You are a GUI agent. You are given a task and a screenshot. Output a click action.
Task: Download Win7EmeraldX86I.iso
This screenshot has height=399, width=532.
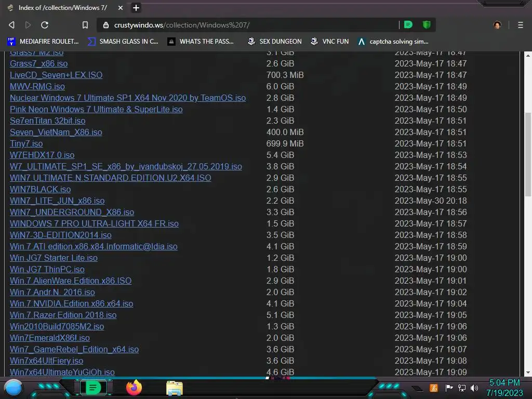50,338
